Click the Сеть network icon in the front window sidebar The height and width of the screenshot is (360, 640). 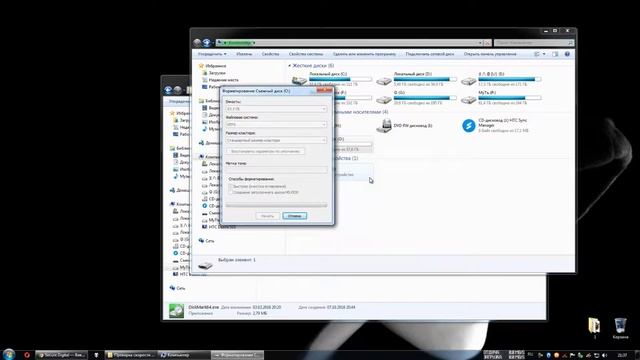click(201, 240)
